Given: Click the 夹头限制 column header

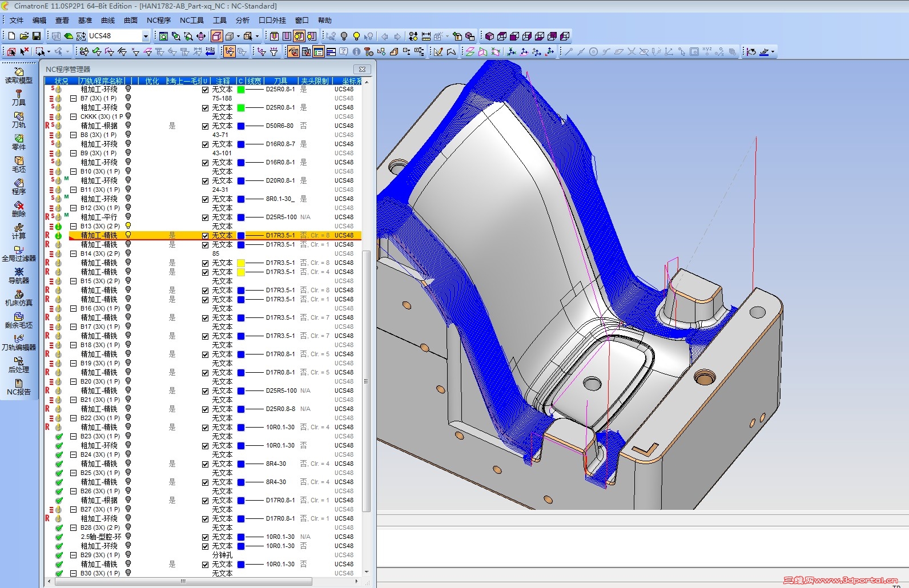Looking at the screenshot, I should 315,81.
